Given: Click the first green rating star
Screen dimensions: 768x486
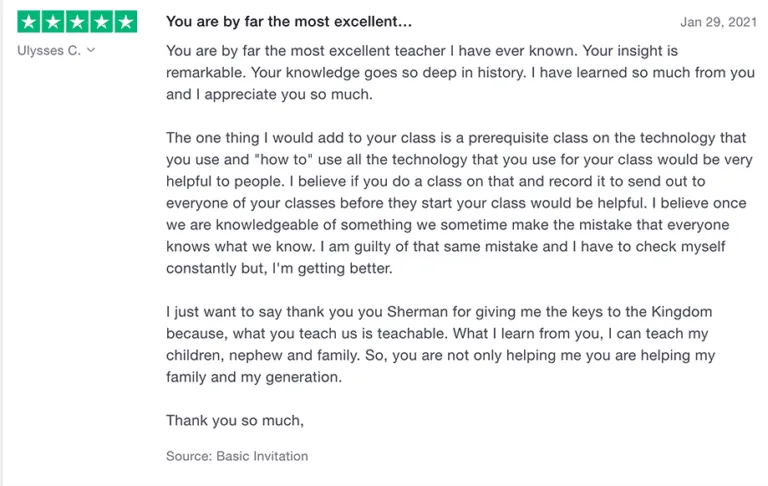Looking at the screenshot, I should tap(29, 22).
